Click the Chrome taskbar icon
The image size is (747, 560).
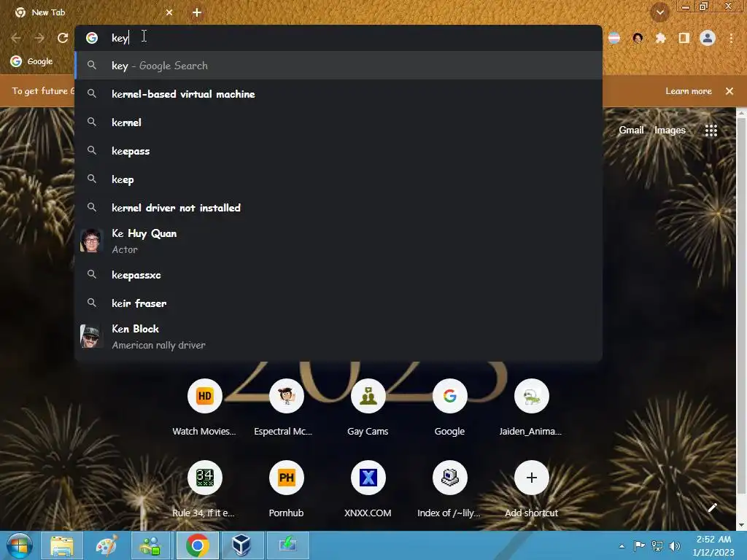pos(197,545)
